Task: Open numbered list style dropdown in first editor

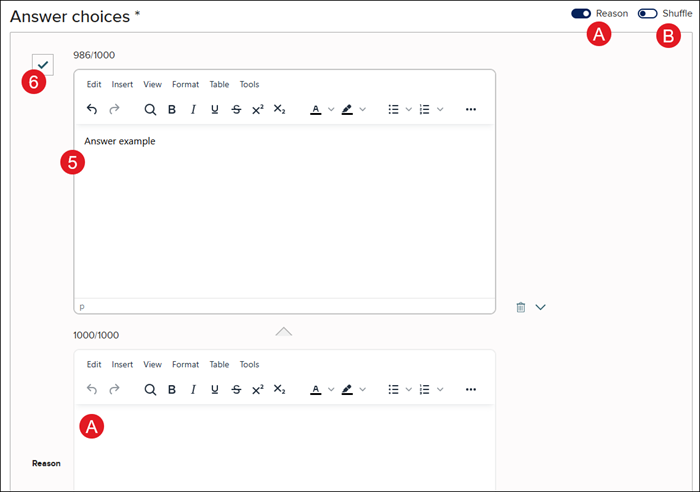Action: pos(441,109)
